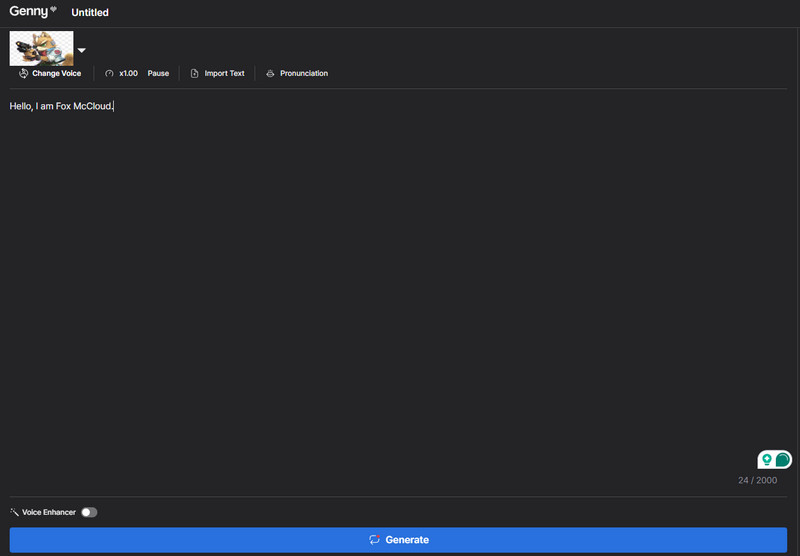Viewport: 800px width, 556px height.
Task: Click the loop icon inside Generate button
Action: (x=374, y=540)
